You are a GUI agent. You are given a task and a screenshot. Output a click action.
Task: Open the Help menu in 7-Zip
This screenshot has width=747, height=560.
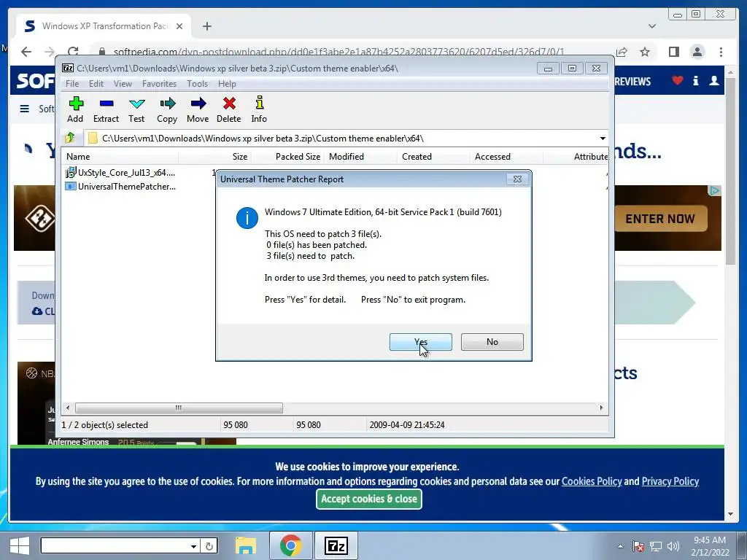(228, 84)
